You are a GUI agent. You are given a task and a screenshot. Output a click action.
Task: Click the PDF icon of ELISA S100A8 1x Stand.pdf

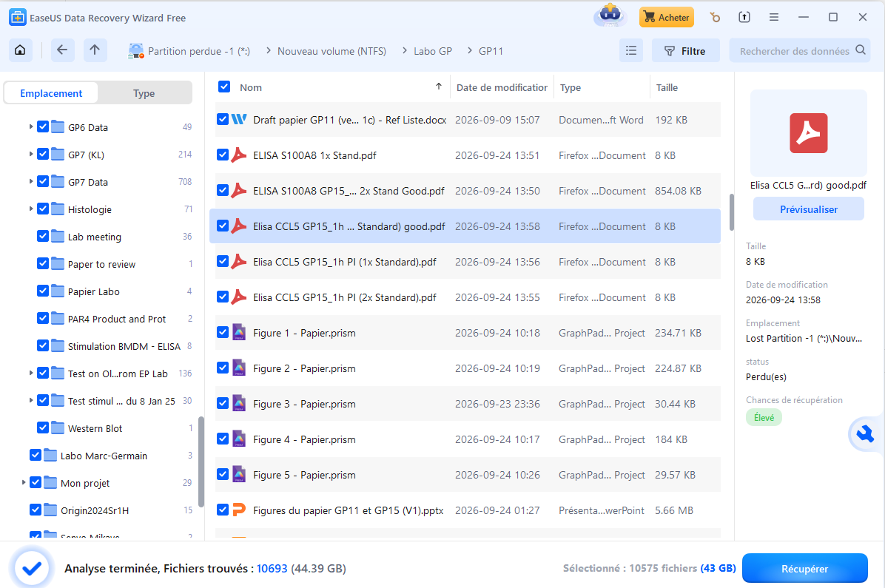[239, 155]
